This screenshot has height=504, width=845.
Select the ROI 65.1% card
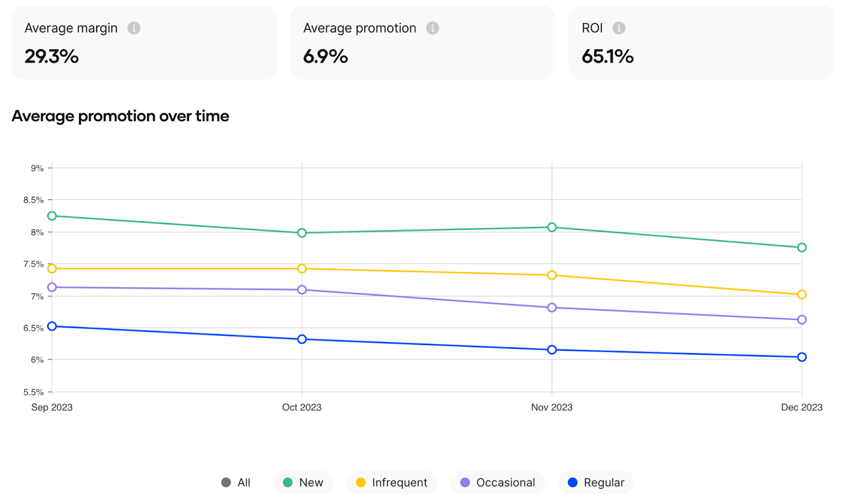tap(701, 43)
